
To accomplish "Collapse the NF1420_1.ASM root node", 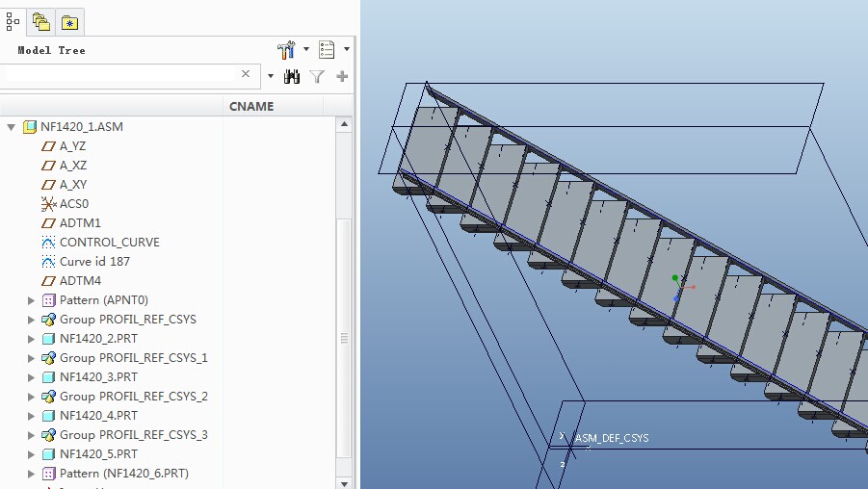I will (x=11, y=127).
